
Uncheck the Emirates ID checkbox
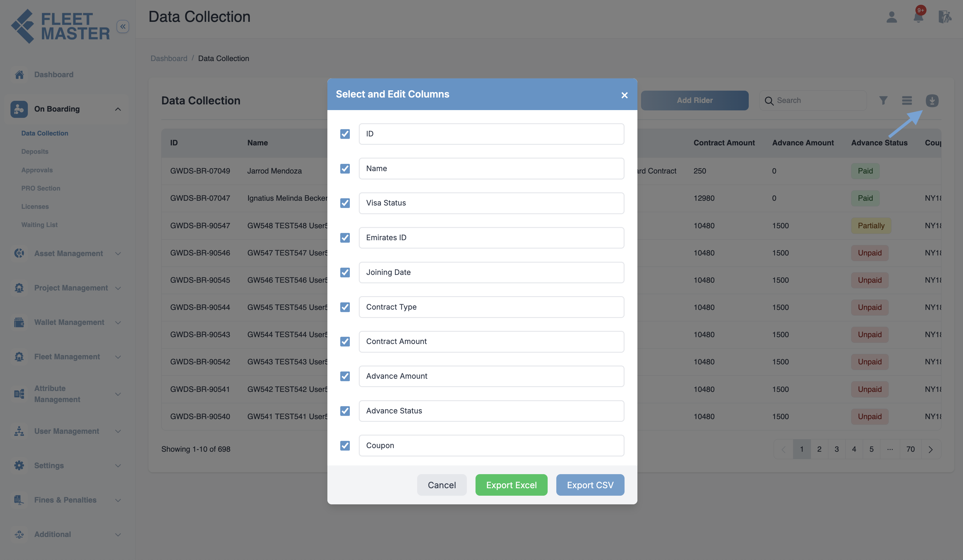click(345, 238)
